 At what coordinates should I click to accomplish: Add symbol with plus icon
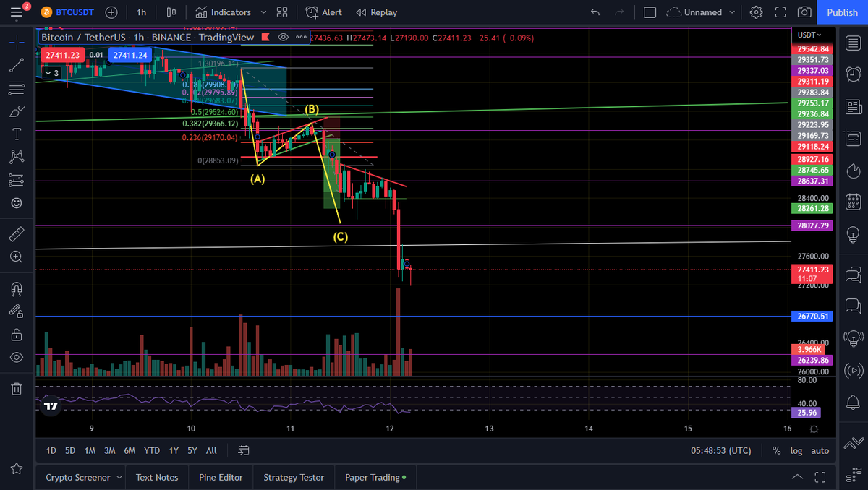coord(111,12)
